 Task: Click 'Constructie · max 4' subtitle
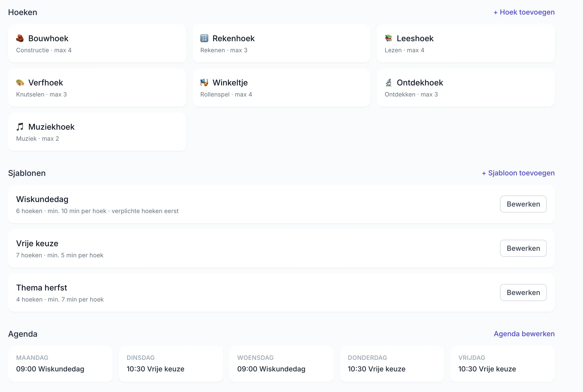(44, 50)
